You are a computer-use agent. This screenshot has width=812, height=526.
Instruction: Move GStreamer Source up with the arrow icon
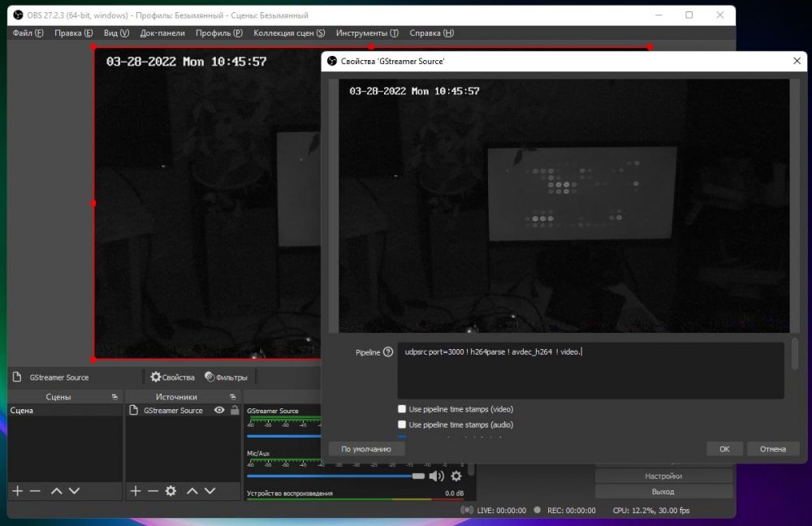192,491
